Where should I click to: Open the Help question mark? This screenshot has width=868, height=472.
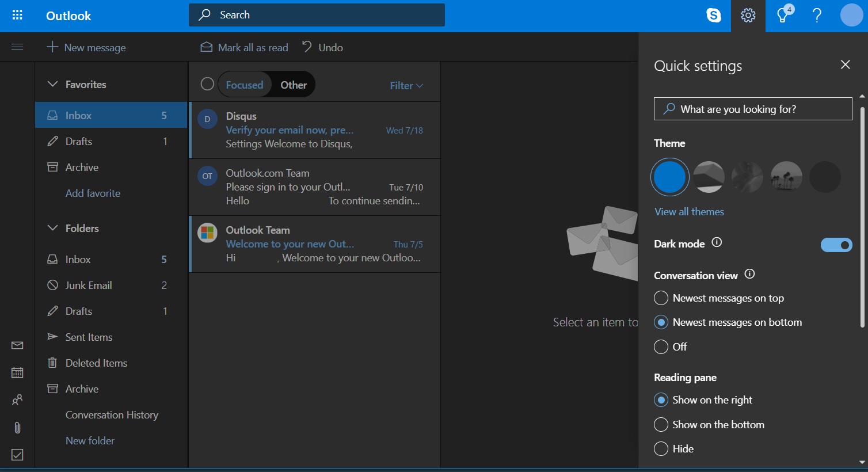pos(817,16)
